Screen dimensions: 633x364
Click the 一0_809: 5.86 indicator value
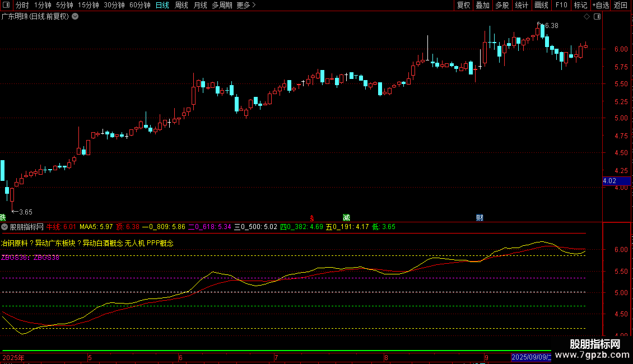pos(164,227)
